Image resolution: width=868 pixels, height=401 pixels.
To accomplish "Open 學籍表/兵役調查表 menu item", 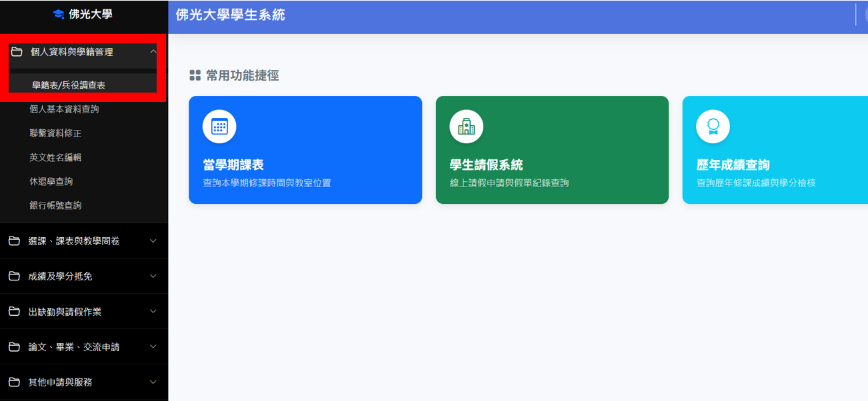I will point(69,85).
